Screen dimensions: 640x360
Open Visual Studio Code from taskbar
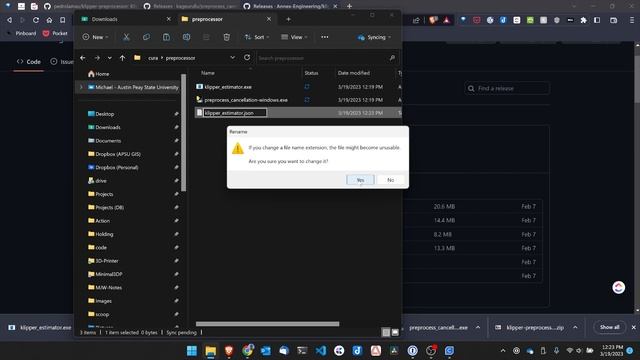(x=321, y=351)
